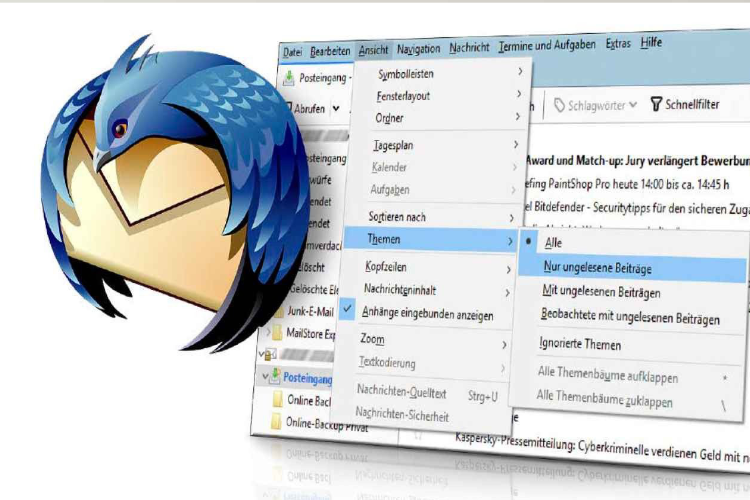Click the Online-Backup Privat folder icon

276,422
